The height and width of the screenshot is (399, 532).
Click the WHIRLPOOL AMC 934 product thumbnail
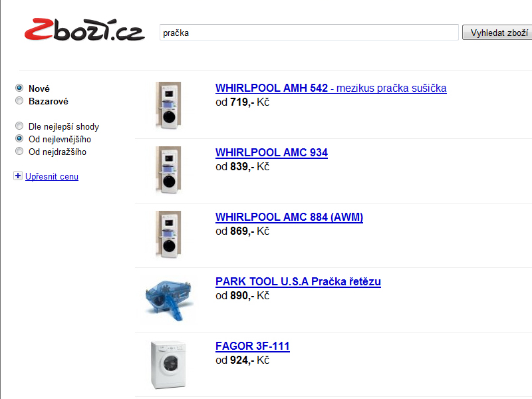pos(168,170)
